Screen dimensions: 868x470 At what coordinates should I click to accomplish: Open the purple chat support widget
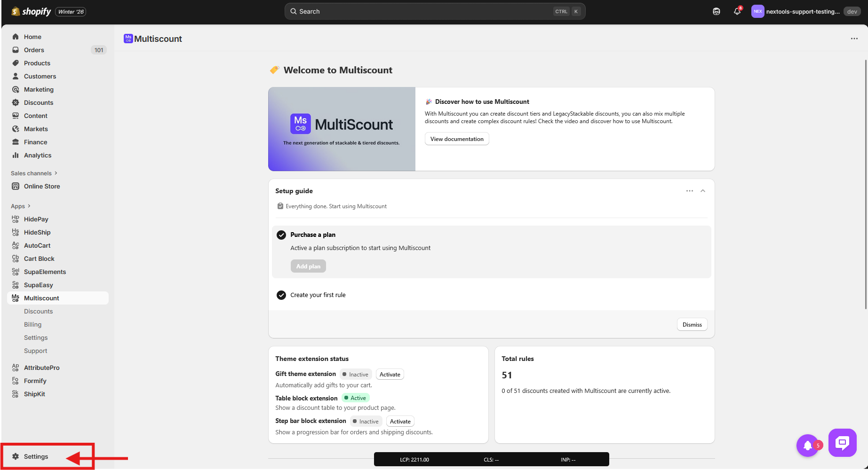click(x=842, y=442)
